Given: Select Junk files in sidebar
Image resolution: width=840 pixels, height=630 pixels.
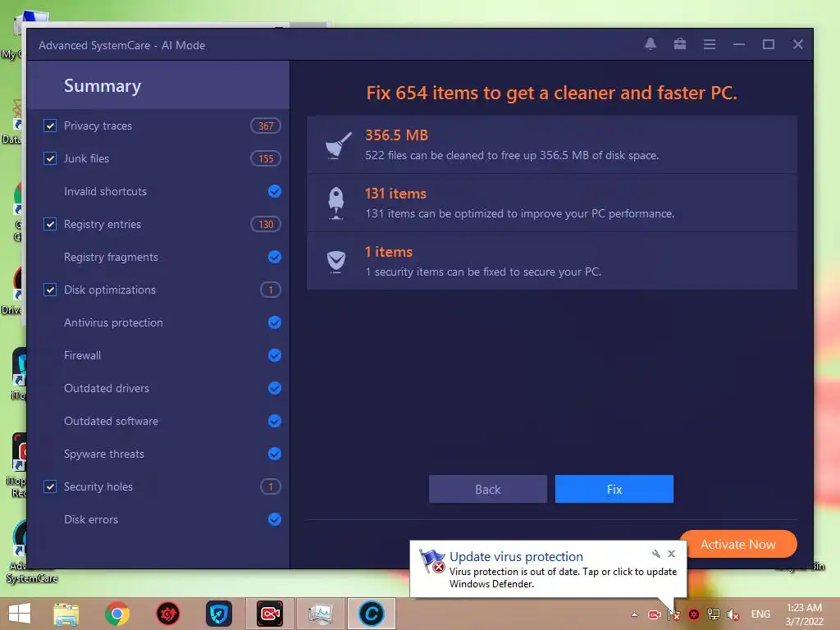Looking at the screenshot, I should tap(86, 158).
